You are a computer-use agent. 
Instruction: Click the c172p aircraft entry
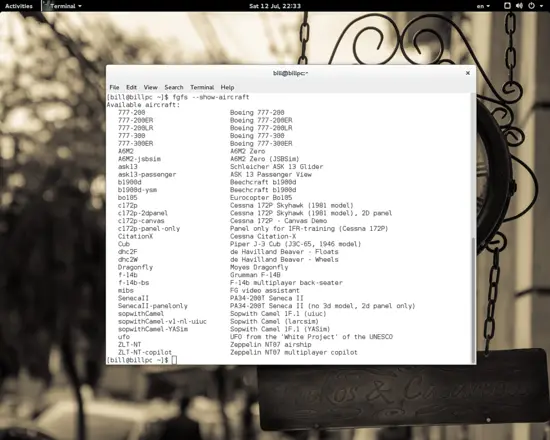point(128,205)
